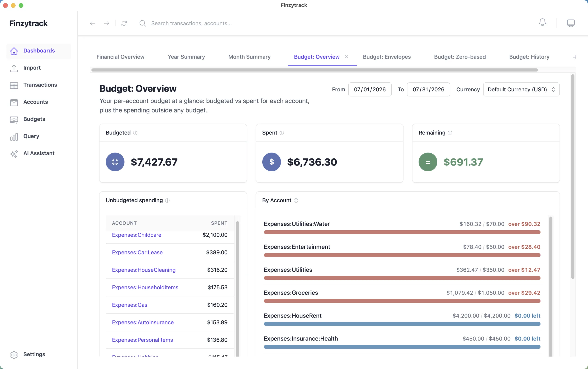588x369 pixels.
Task: Open notifications bell icon
Action: (x=542, y=23)
